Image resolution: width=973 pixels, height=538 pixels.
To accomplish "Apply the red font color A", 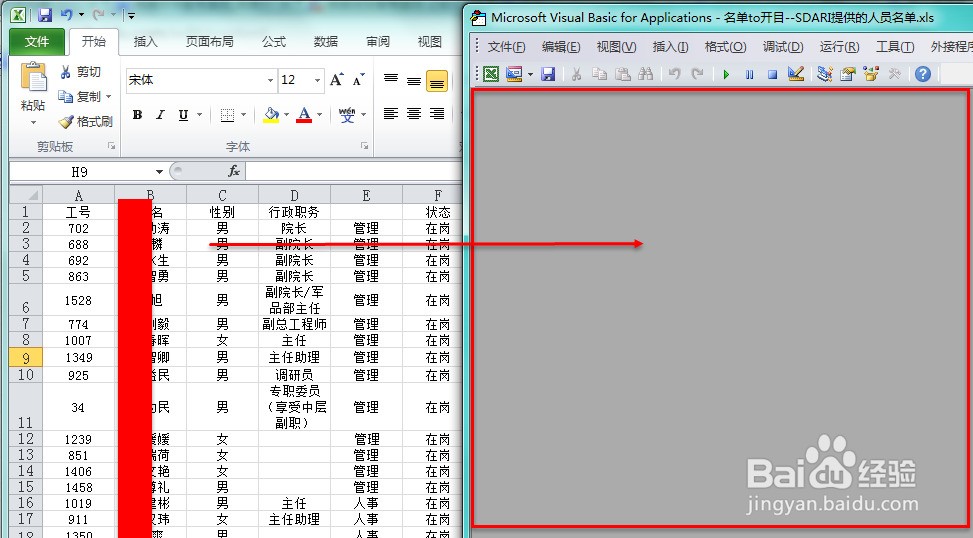I will pos(304,115).
